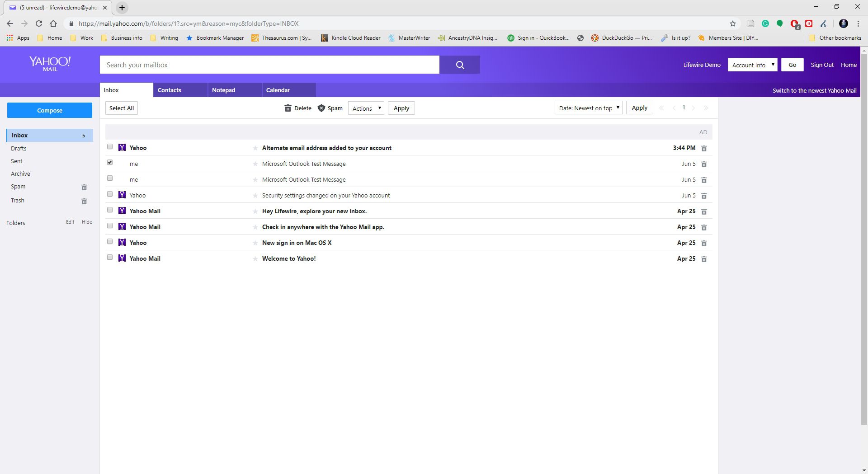
Task: Select checkbox for 'New sign in on Mac OS X'
Action: pyautogui.click(x=110, y=241)
